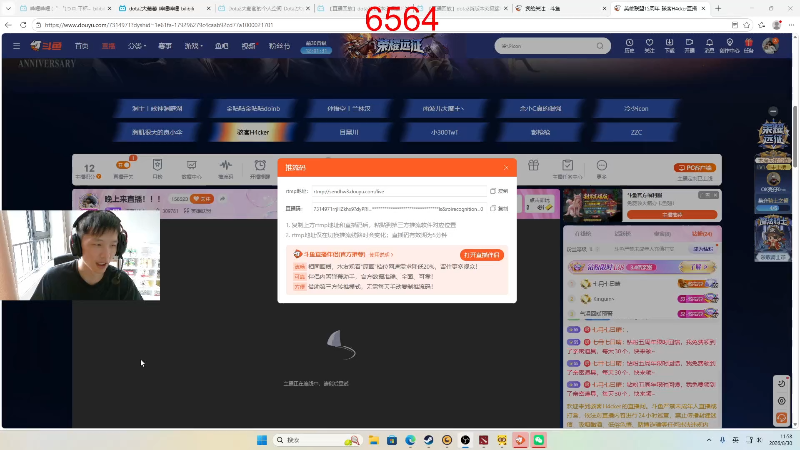Open the browser tab list chevron
Image resolution: width=800 pixels, height=450 pixels.
click(8, 9)
